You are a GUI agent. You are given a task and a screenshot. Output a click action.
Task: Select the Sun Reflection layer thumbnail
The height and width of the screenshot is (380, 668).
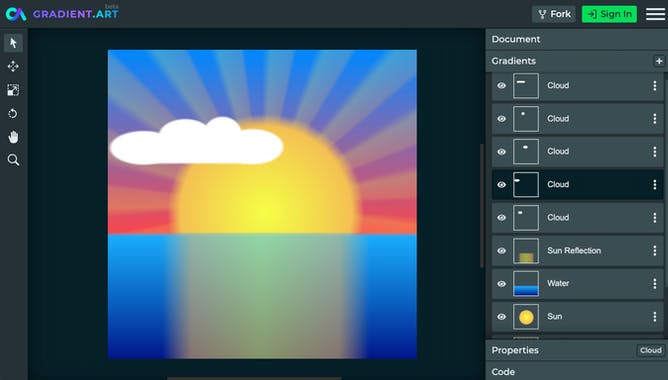tap(526, 250)
